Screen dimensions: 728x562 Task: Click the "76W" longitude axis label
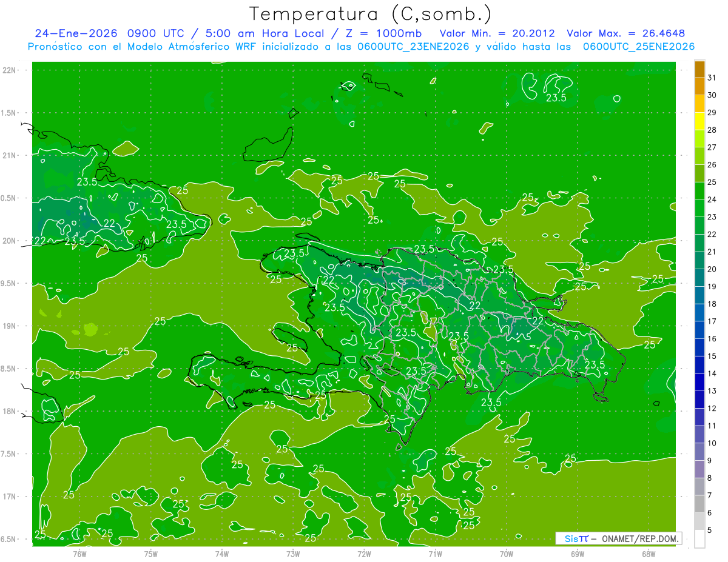(79, 554)
